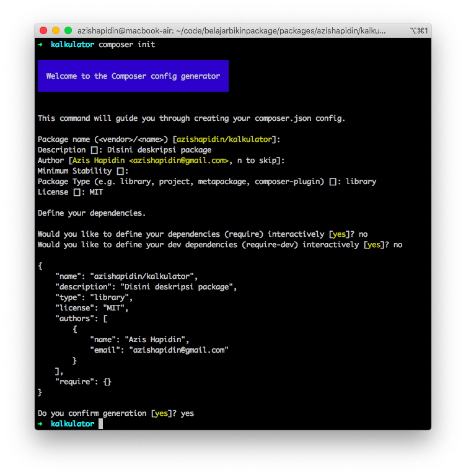466x476 pixels.
Task: Click the blue Welcome to Composer banner
Action: click(x=133, y=76)
